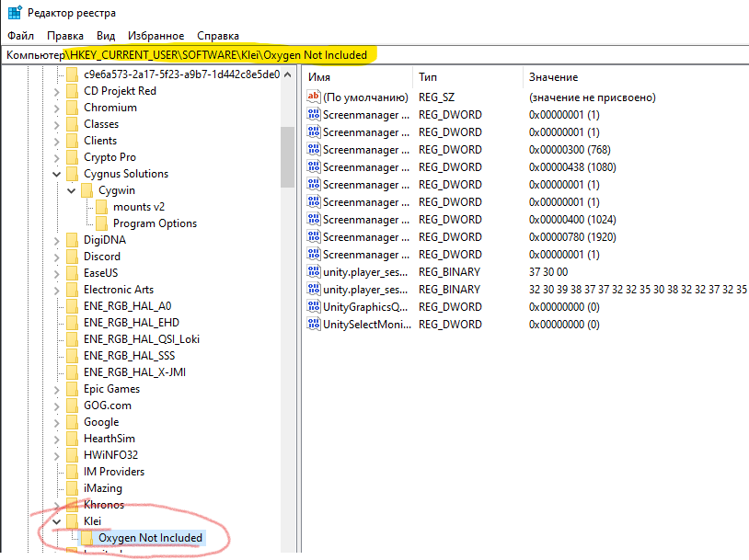Screen dimensions: 749x560
Task: Click the '(значение не присвоено)' value text
Action: (593, 97)
